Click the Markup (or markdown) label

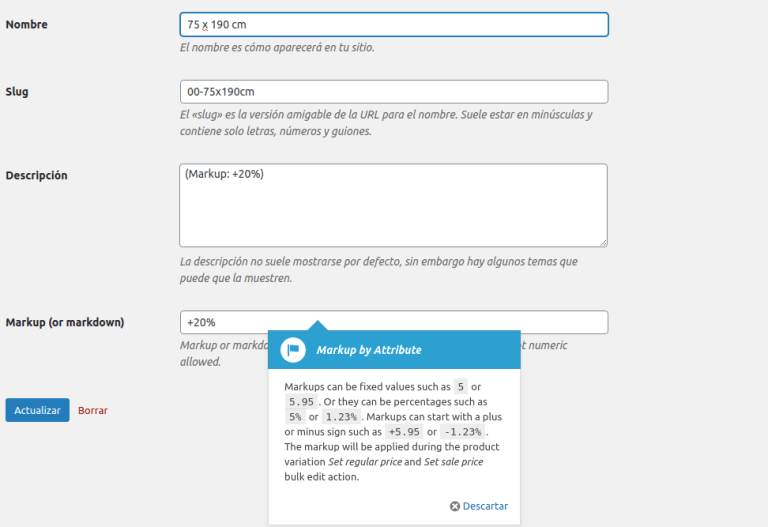65,322
